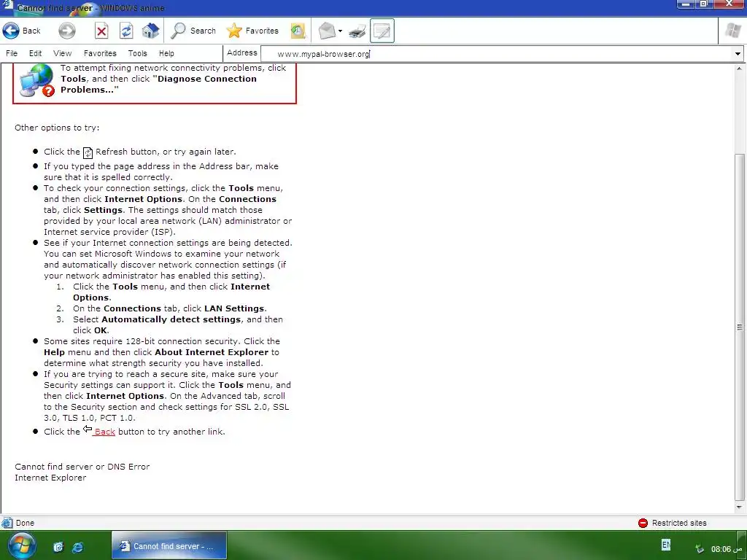Screen dimensions: 747x560
Task: Click the 'Diagnose Connection Problems...' bold text
Action: pos(158,85)
